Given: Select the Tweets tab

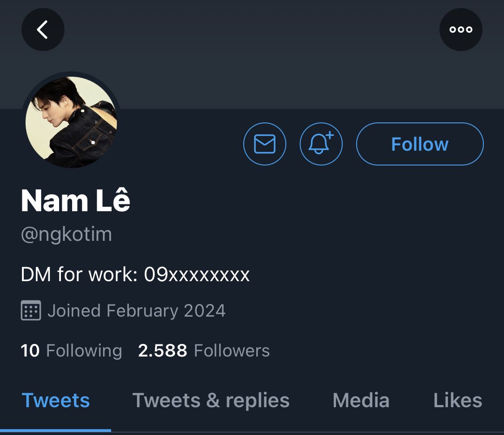Looking at the screenshot, I should 56,400.
